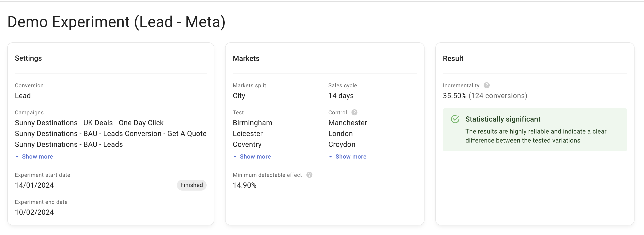Click the chevron beside Test markets Show more

[235, 157]
